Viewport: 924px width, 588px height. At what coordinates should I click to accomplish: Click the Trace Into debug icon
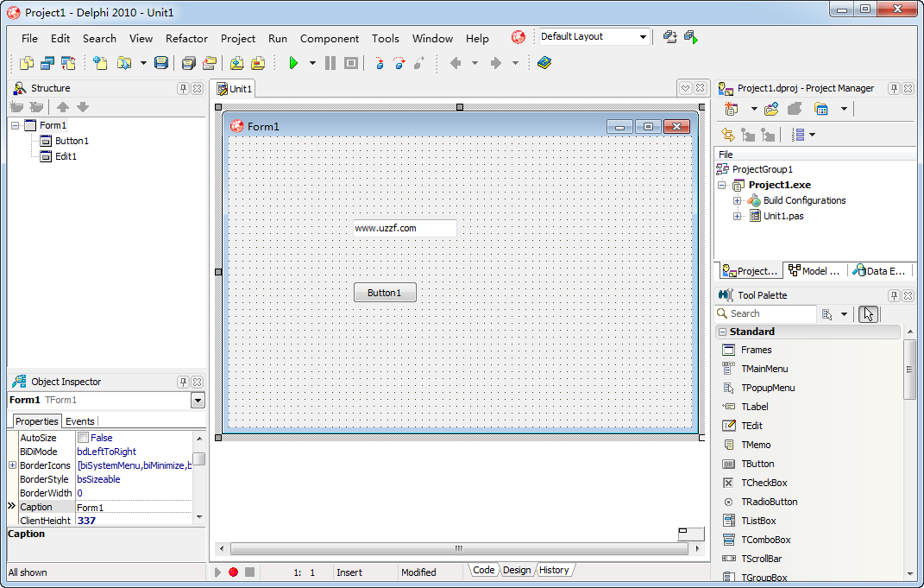coord(379,63)
